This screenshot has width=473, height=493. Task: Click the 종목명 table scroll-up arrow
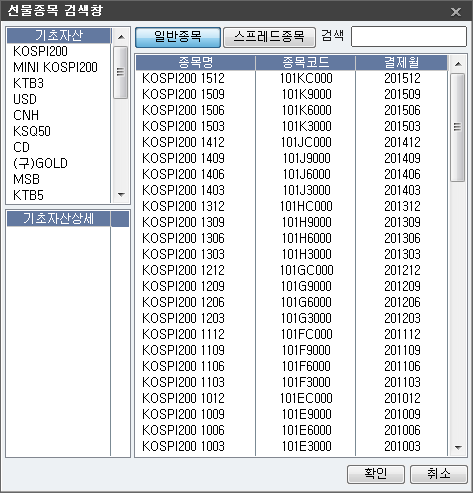click(x=458, y=64)
